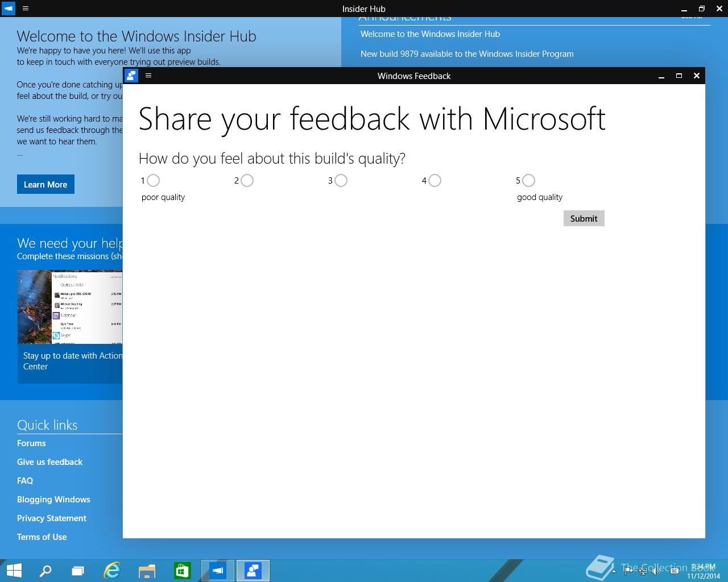Image resolution: width=728 pixels, height=582 pixels.
Task: Open the Action Center mission thumbnail
Action: (x=70, y=307)
